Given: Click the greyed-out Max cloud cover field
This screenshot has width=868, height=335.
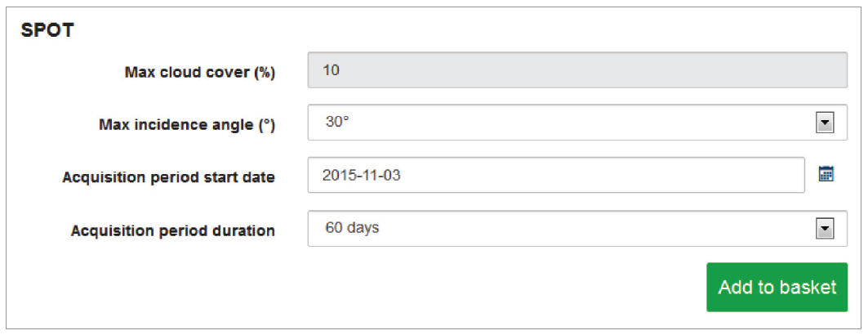Looking at the screenshot, I should click(577, 69).
